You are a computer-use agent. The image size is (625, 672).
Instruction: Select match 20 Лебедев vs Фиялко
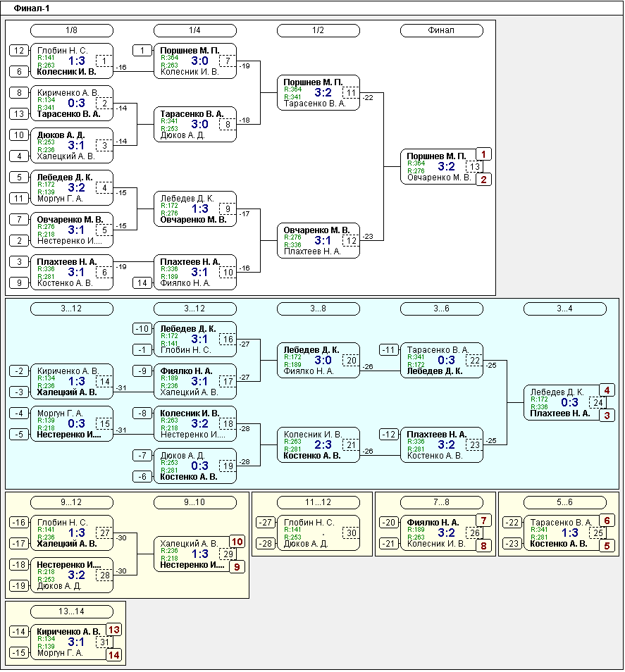pos(318,361)
